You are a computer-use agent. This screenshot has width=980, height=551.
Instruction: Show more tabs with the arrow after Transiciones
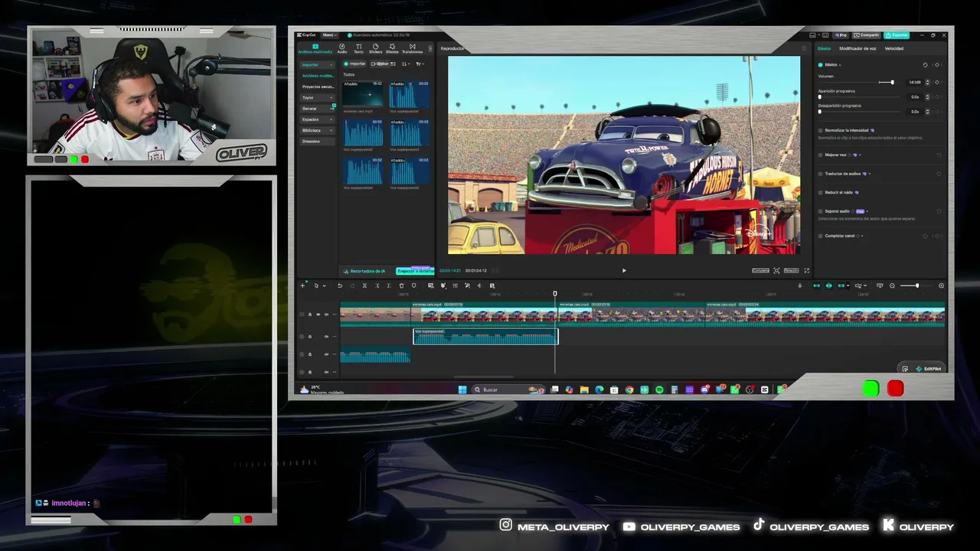coord(430,49)
